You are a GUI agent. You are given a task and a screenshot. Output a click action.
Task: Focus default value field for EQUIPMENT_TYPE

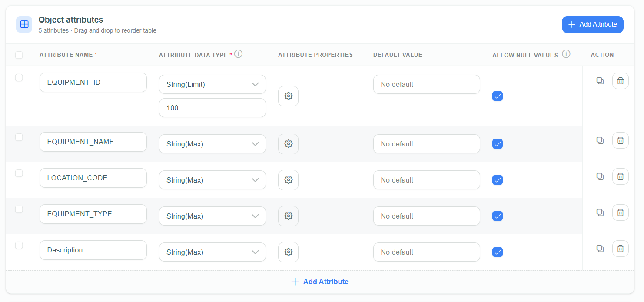pyautogui.click(x=427, y=216)
